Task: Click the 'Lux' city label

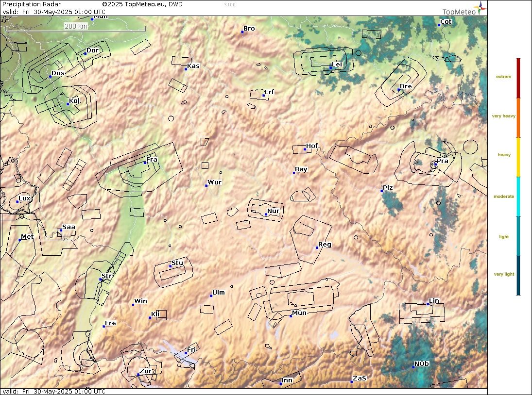Action: coord(24,198)
